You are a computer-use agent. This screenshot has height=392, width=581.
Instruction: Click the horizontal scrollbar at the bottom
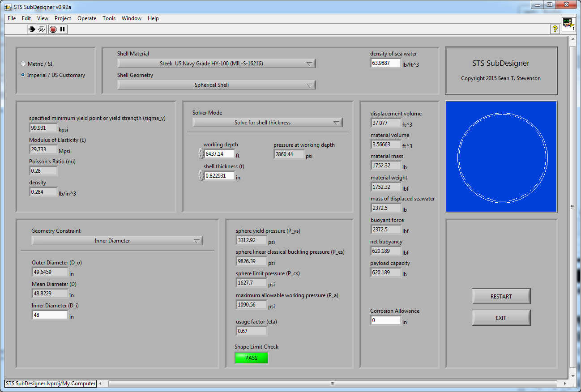coord(332,383)
